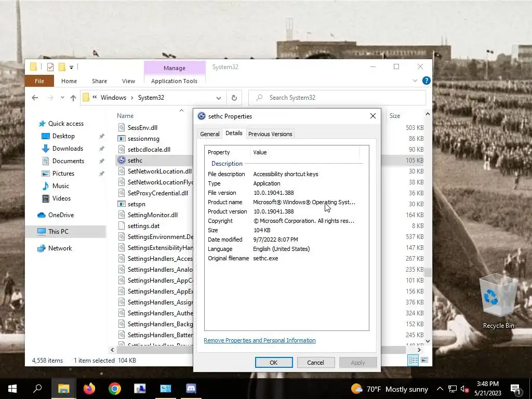
Task: Switch to the Home ribbon tab
Action: pyautogui.click(x=69, y=81)
